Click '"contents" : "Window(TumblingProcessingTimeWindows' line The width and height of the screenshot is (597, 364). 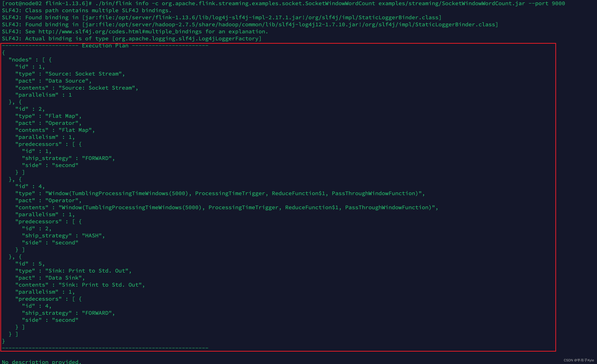(x=227, y=207)
